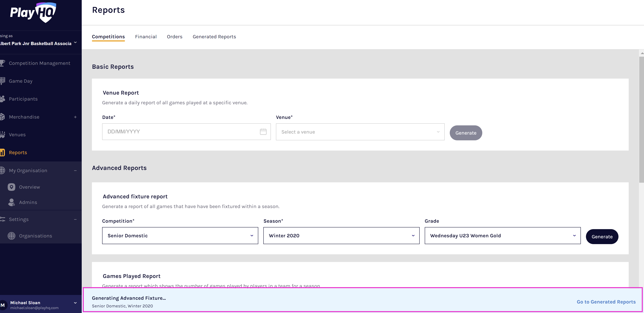Expand the Merchandise plus toggle

pyautogui.click(x=75, y=117)
